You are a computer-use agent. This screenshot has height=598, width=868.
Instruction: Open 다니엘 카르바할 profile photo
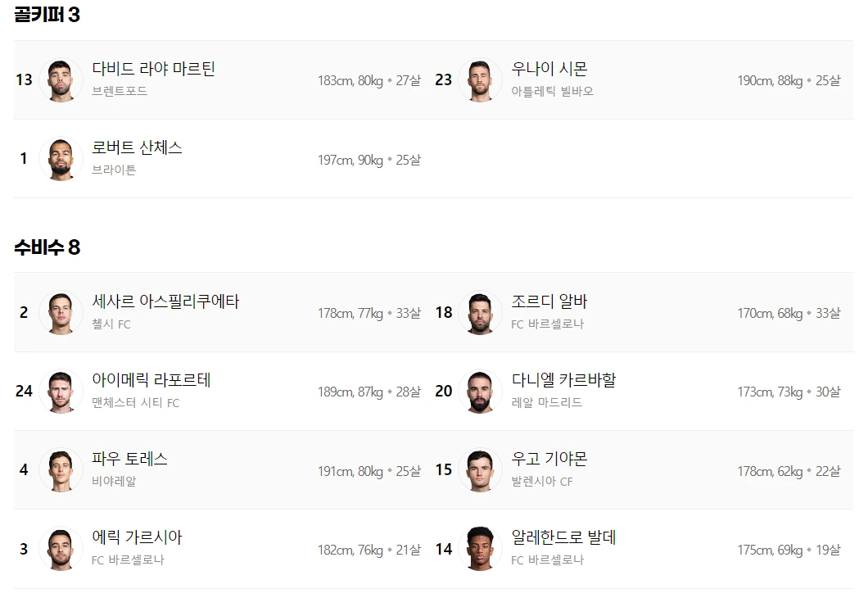pyautogui.click(x=480, y=392)
